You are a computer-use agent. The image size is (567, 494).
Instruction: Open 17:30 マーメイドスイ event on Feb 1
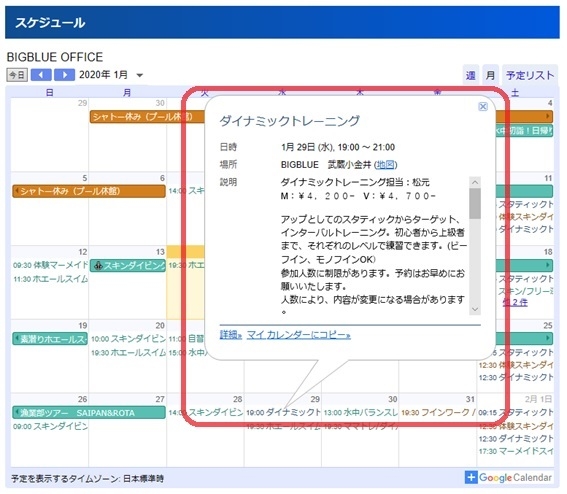pyautogui.click(x=516, y=451)
